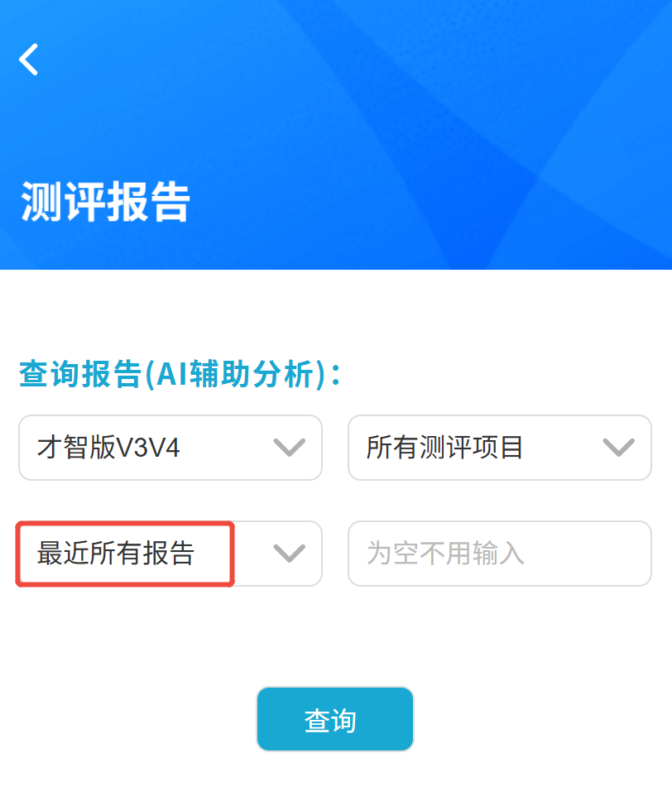Open the 所有测评项目 project dropdown
This screenshot has height=796, width=672.
pos(500,448)
